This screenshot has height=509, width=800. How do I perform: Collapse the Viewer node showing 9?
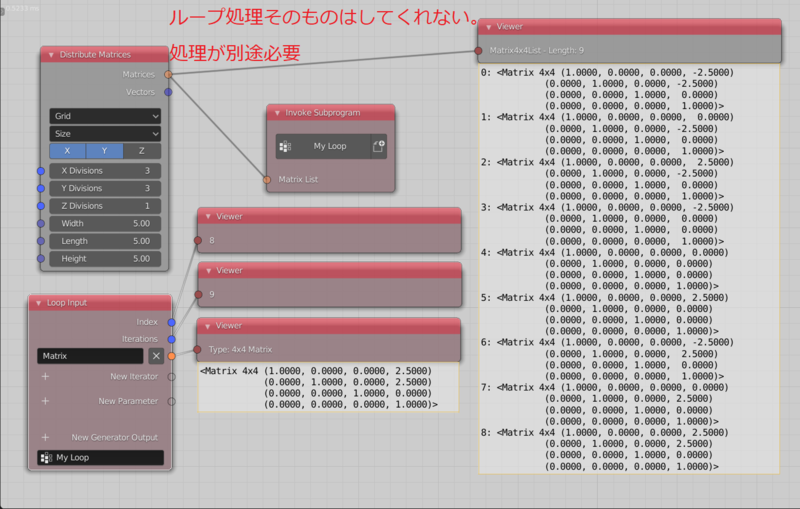coord(208,270)
